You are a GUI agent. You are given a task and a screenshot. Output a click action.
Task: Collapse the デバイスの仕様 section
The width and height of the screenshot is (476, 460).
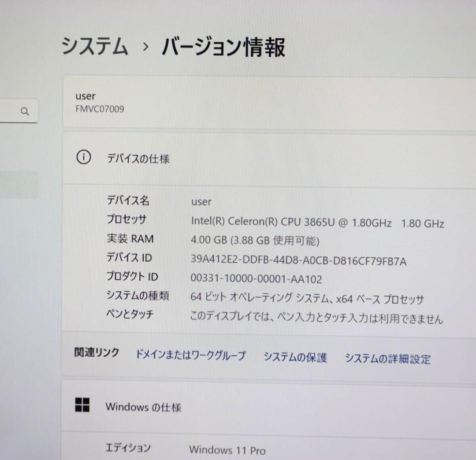click(139, 159)
